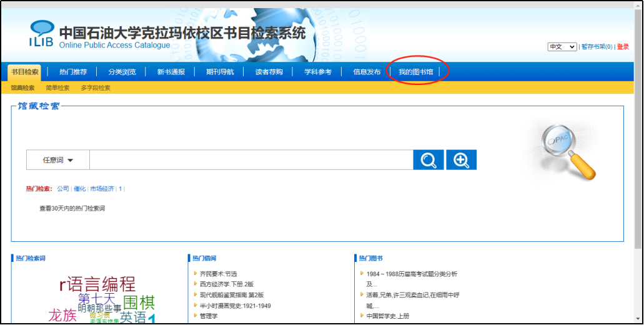This screenshot has height=325, width=644.
Task: Open the 任意词 search field dropdown
Action: 57,160
